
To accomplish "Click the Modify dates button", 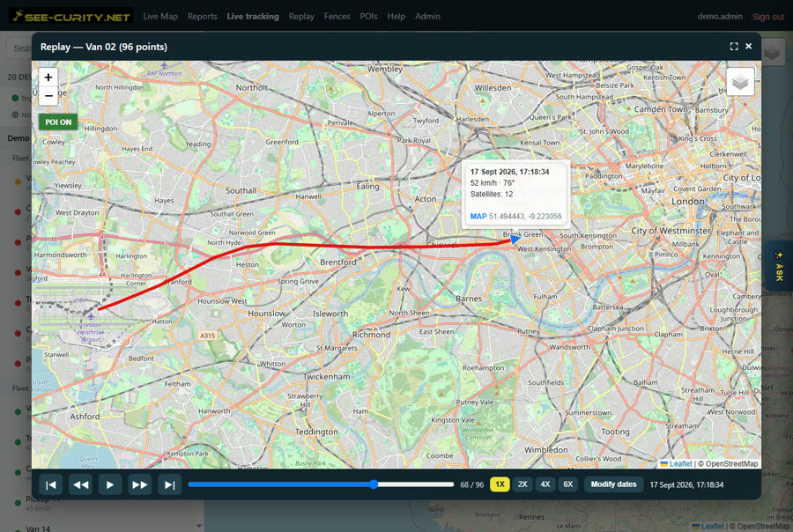I will [613, 484].
